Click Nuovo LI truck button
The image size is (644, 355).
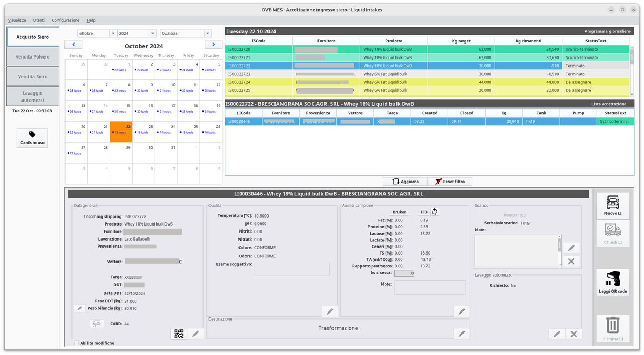tap(613, 206)
